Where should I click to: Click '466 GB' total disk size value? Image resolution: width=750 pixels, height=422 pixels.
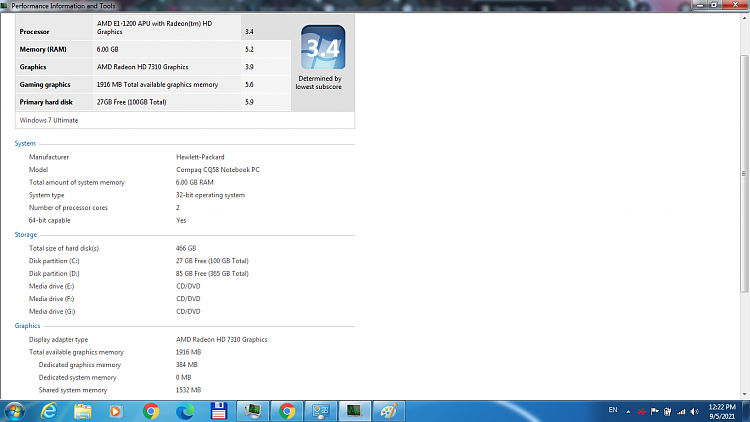click(x=186, y=248)
